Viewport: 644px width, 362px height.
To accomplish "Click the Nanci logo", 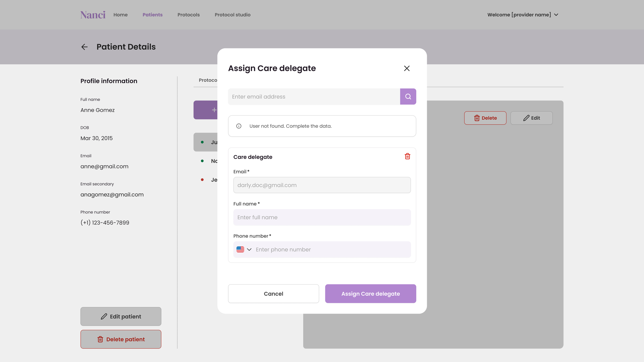I will [x=93, y=15].
